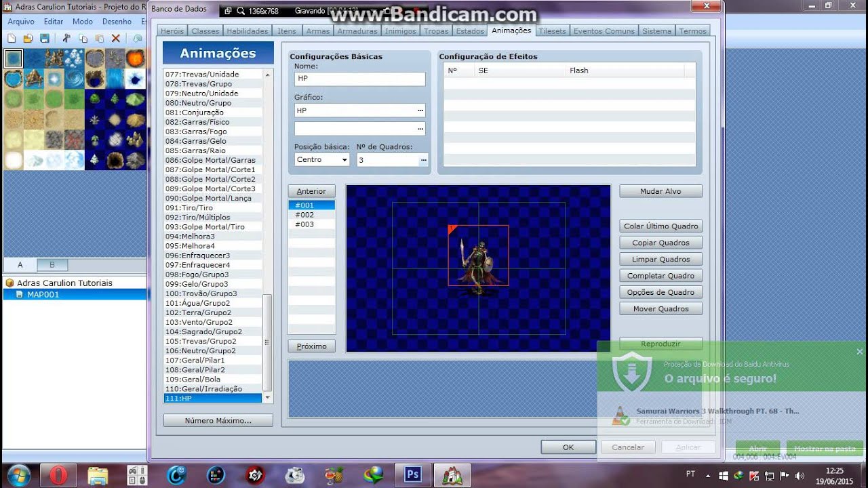The width and height of the screenshot is (868, 488).
Task: Open the Termos tab
Action: 692,30
